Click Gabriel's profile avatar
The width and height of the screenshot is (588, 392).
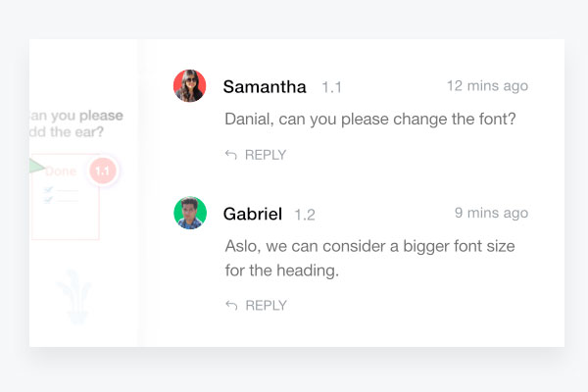[190, 213]
